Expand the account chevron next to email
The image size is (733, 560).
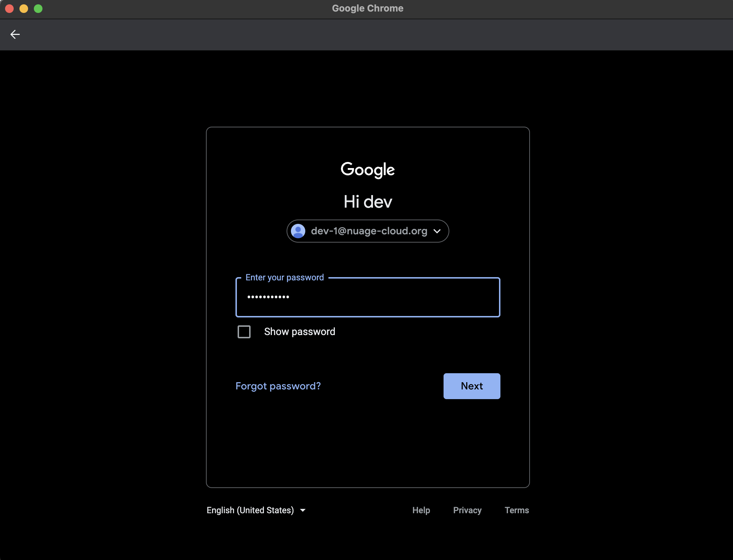point(437,231)
